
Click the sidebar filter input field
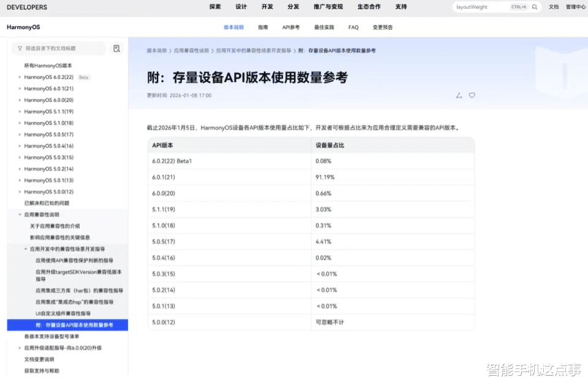[61, 48]
